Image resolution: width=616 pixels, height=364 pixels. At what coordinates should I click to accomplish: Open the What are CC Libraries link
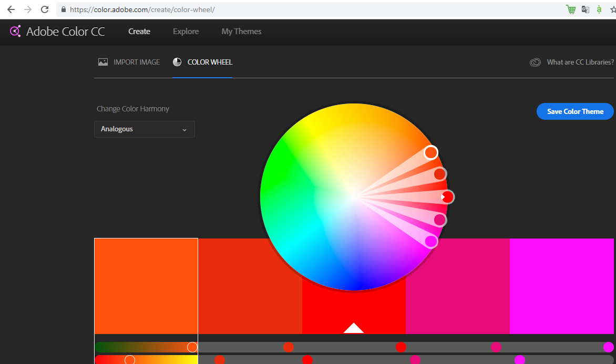(x=580, y=62)
